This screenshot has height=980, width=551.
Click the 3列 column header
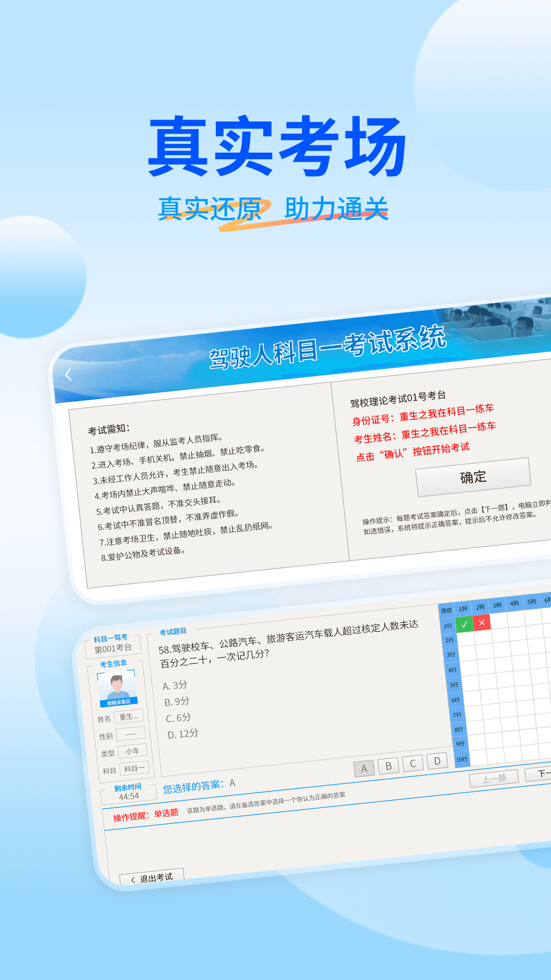[x=497, y=605]
